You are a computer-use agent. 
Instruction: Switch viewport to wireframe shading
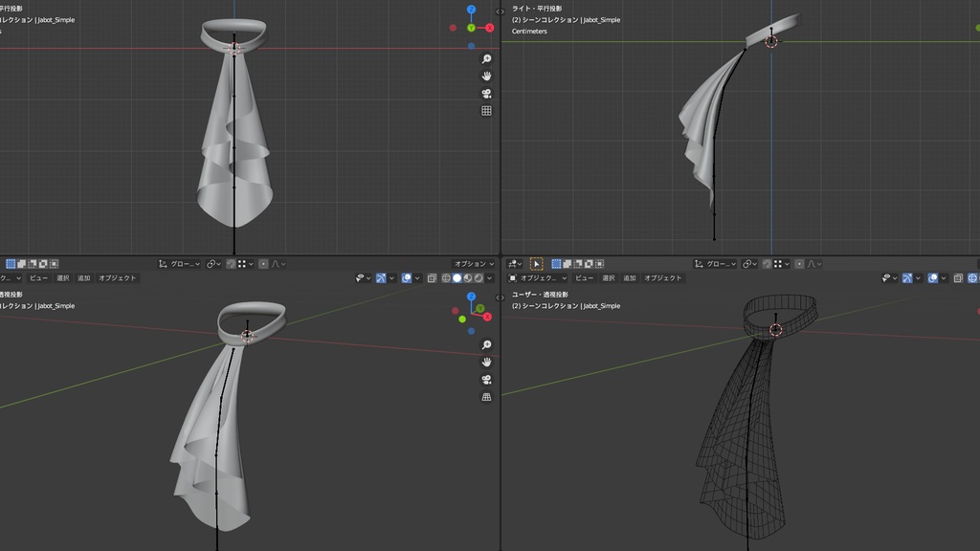pos(446,277)
